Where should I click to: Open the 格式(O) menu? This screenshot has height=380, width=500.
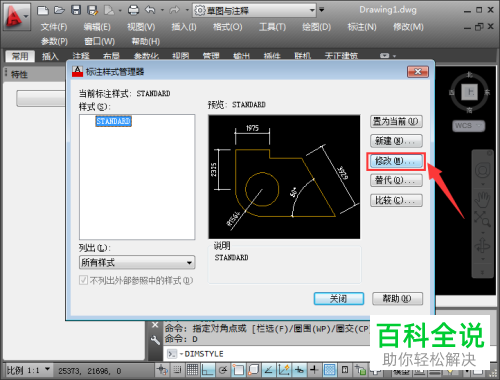[228, 27]
